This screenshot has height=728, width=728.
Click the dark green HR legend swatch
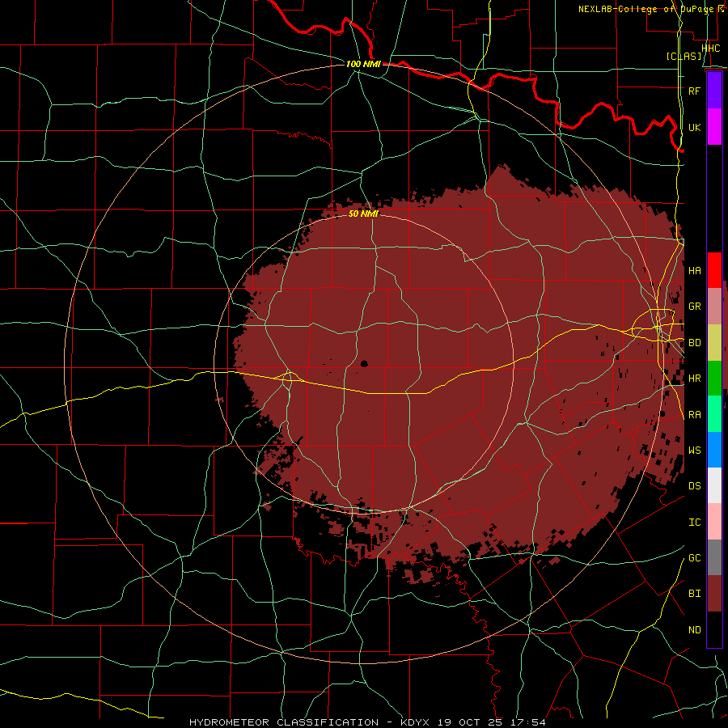coord(714,378)
